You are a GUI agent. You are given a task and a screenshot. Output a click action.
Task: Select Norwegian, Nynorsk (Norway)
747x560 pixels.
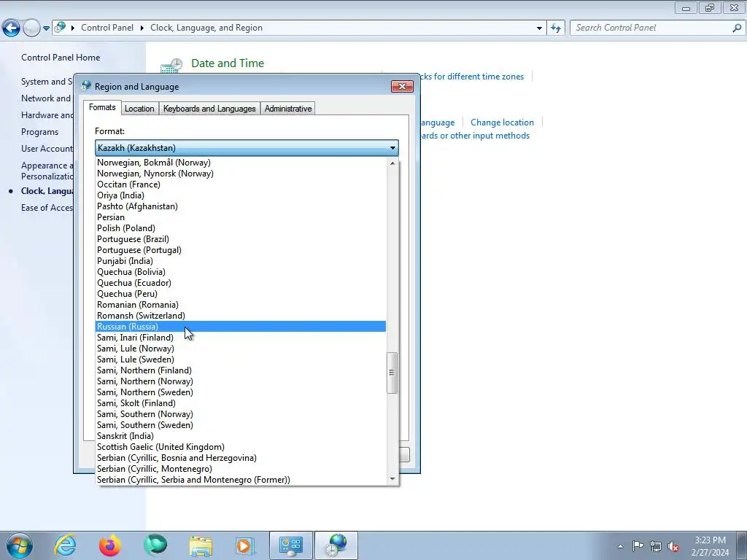(241, 174)
